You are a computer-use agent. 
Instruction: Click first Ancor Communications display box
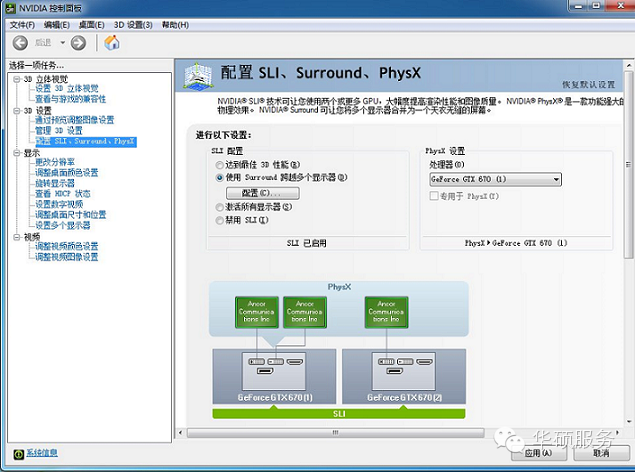tap(257, 312)
